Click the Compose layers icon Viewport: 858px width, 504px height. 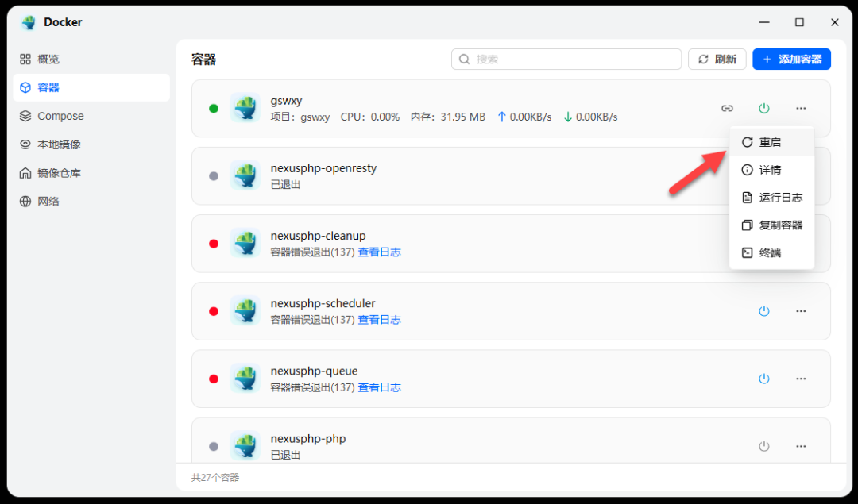click(x=25, y=116)
